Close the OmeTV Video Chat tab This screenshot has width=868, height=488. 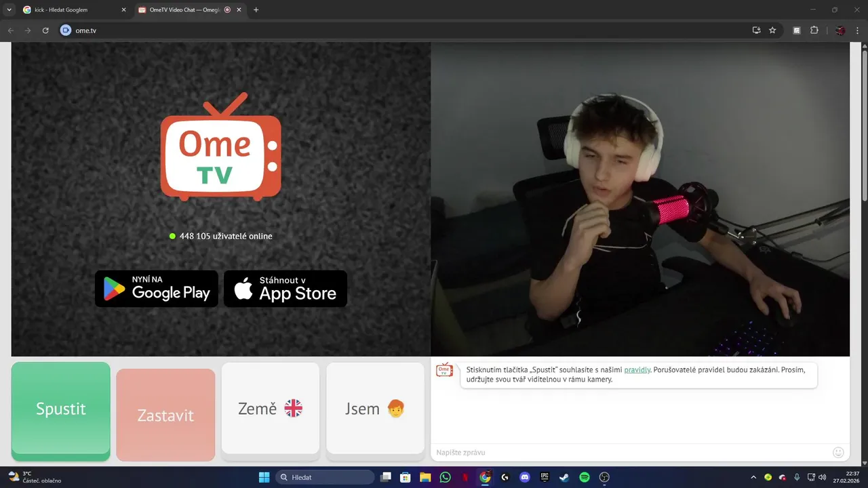pyautogui.click(x=239, y=10)
